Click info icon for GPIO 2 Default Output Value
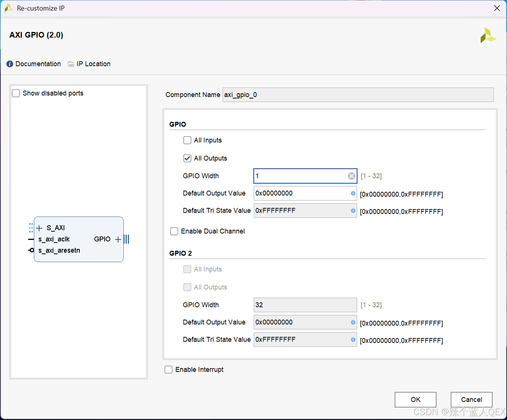The image size is (507, 420). [352, 322]
